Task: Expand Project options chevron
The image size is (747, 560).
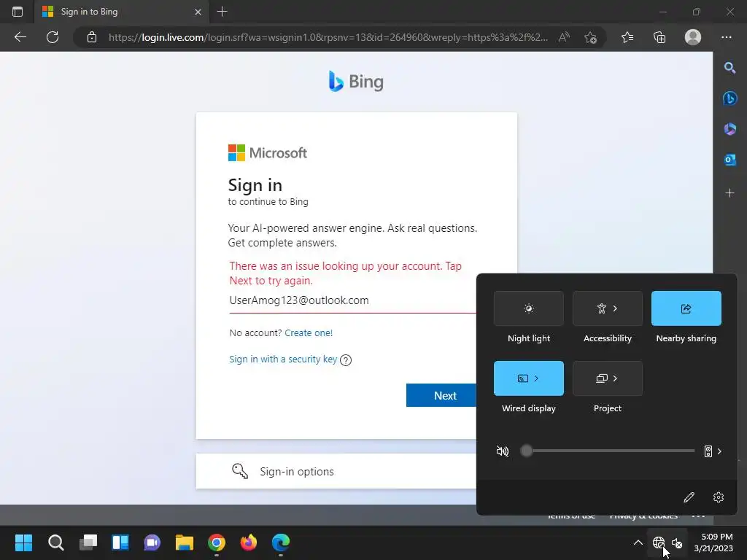Action: coord(616,378)
